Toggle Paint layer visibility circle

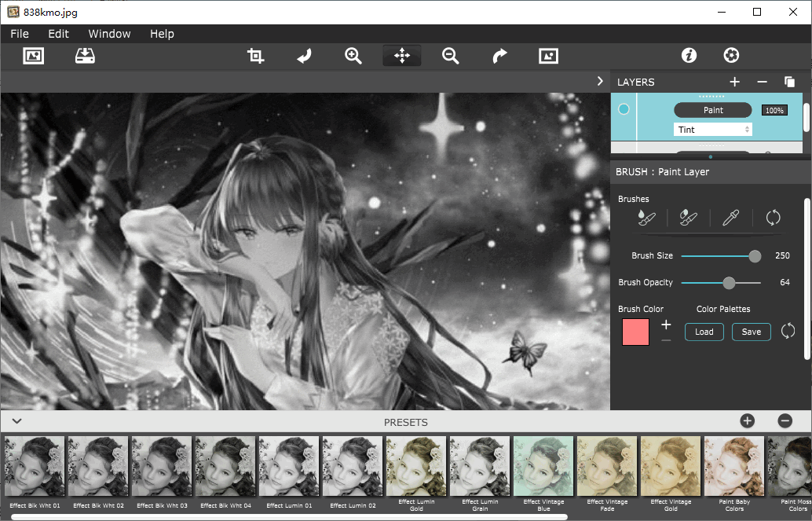(624, 109)
